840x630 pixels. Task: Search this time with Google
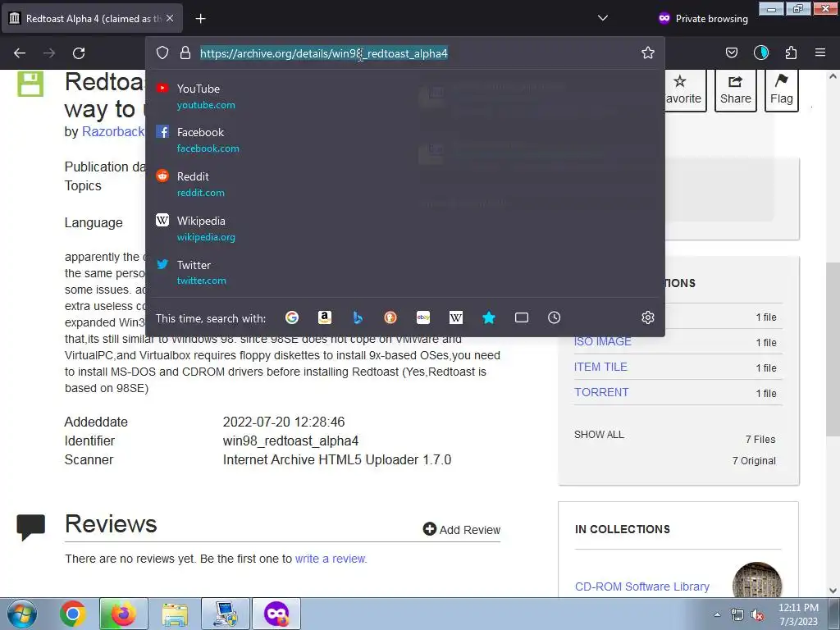point(292,317)
